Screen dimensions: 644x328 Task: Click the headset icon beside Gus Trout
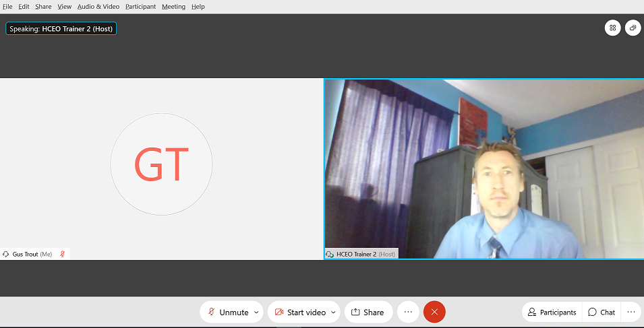click(6, 254)
